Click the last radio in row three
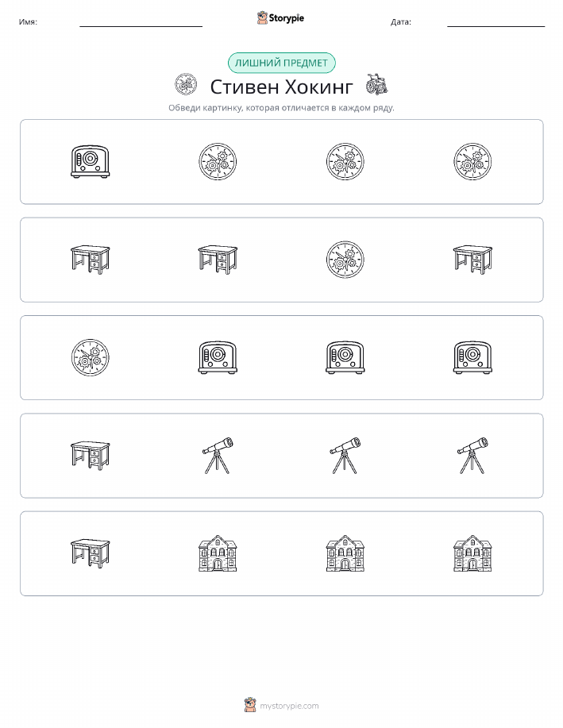The height and width of the screenshot is (728, 563). [472, 357]
